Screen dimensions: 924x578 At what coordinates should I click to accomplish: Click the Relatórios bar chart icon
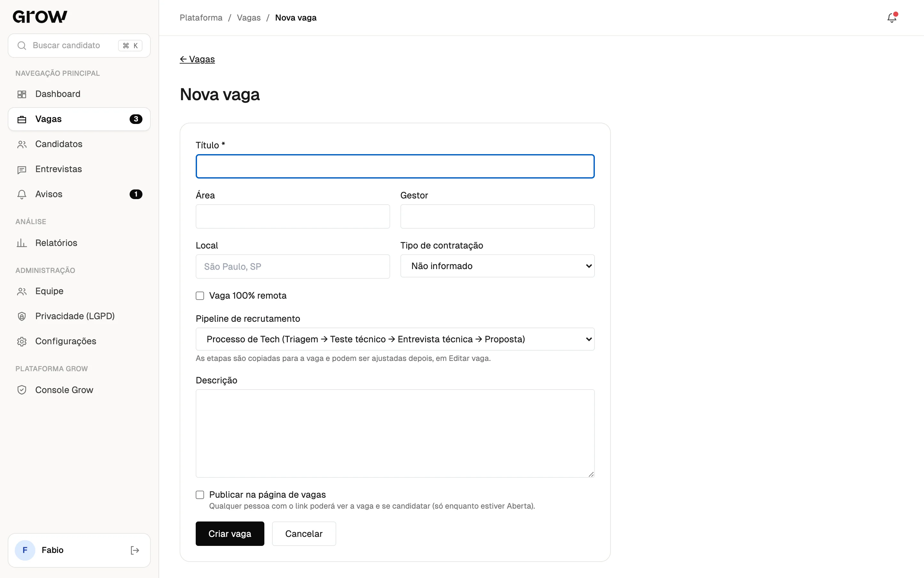(22, 243)
